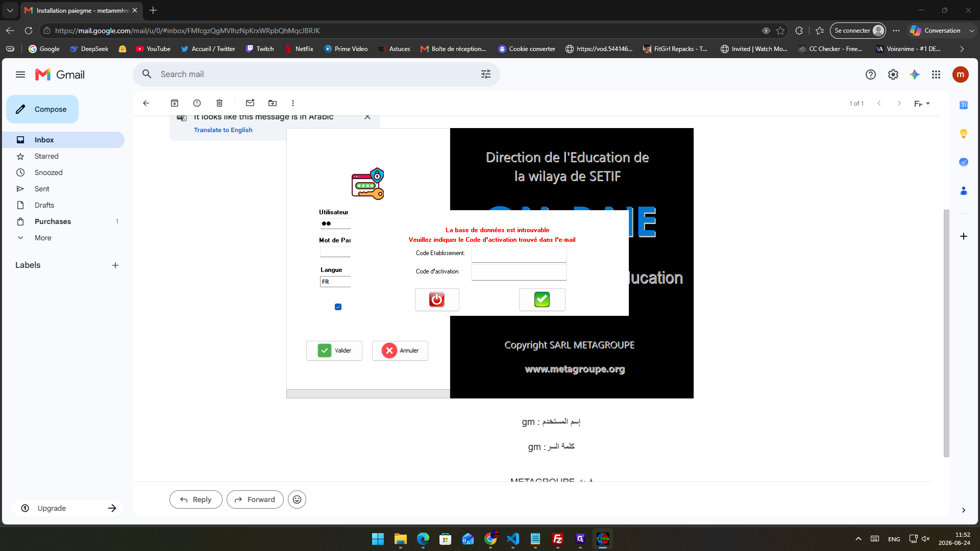
Task: Open the DeepSeek bookmark
Action: coord(89,49)
